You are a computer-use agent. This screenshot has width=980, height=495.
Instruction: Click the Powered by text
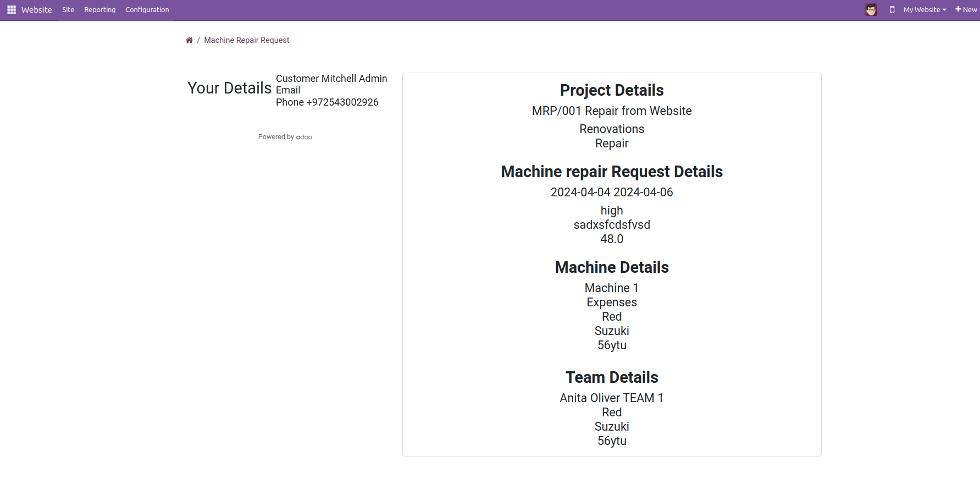tap(276, 137)
